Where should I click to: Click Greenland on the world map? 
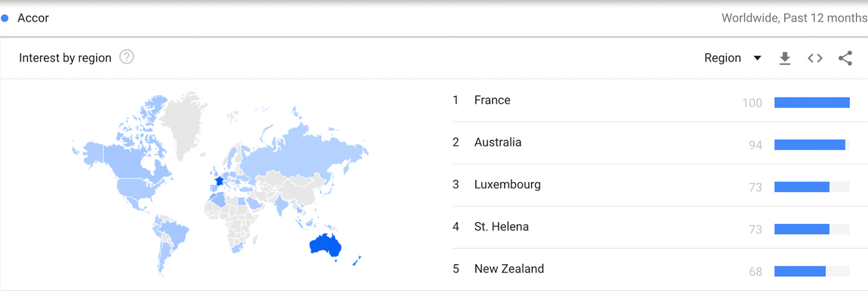[x=186, y=122]
